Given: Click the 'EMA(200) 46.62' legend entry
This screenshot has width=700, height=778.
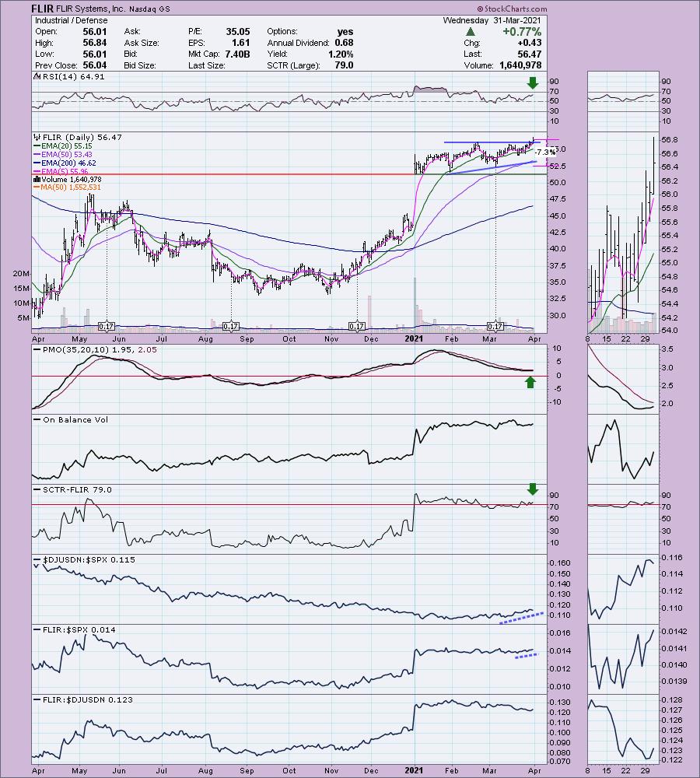Looking at the screenshot, I should coord(68,163).
